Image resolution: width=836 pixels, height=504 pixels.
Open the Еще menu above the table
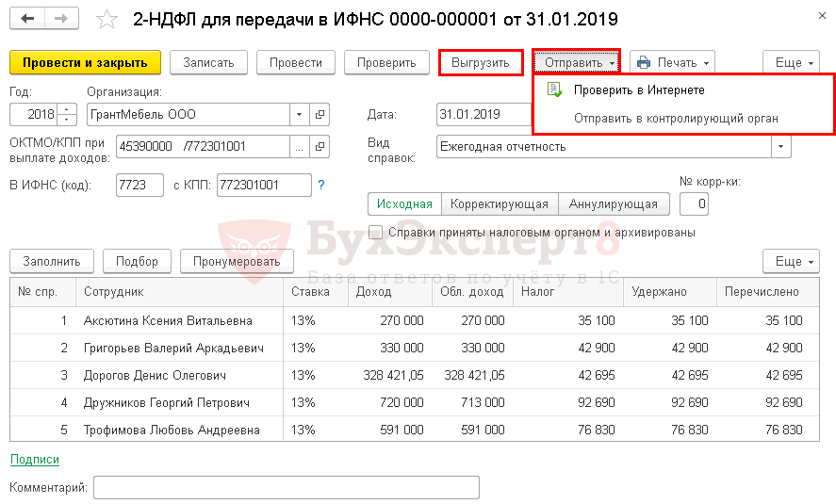click(791, 262)
